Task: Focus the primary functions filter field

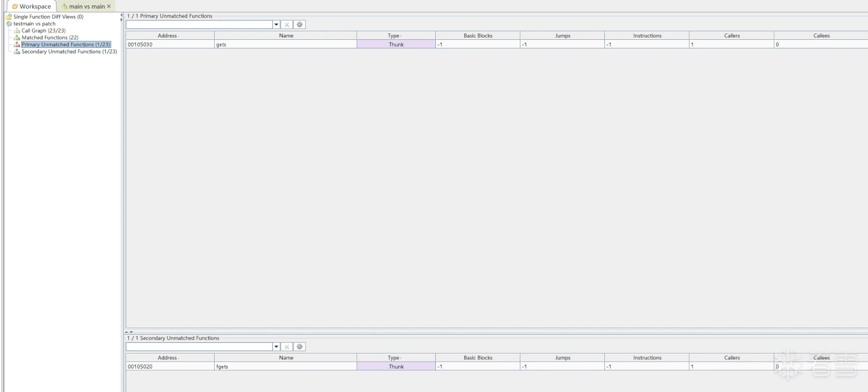Action: [x=199, y=24]
